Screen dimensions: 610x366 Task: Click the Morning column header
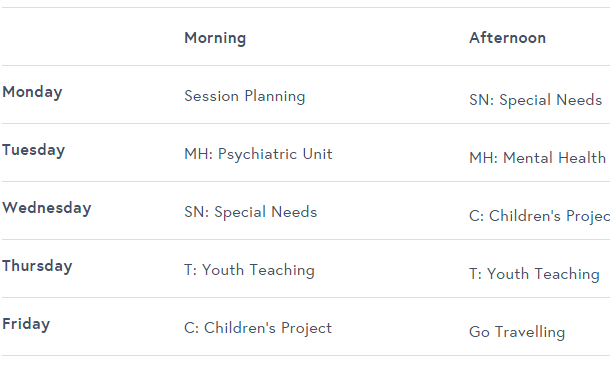click(215, 38)
